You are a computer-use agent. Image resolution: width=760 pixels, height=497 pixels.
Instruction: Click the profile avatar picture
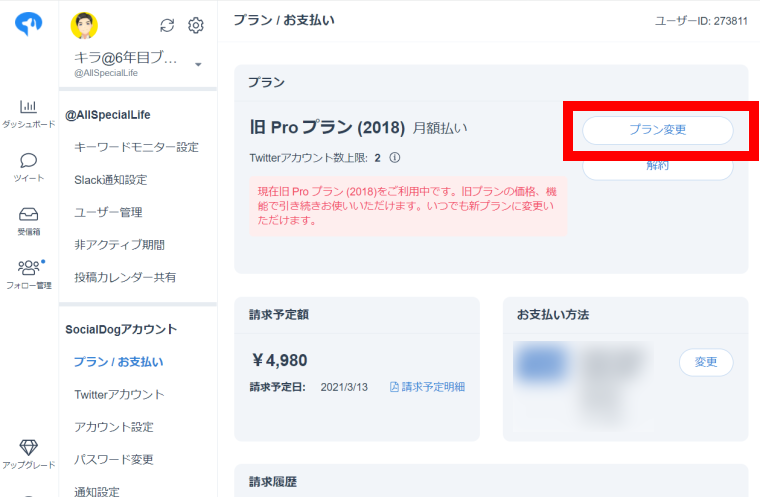(x=86, y=25)
